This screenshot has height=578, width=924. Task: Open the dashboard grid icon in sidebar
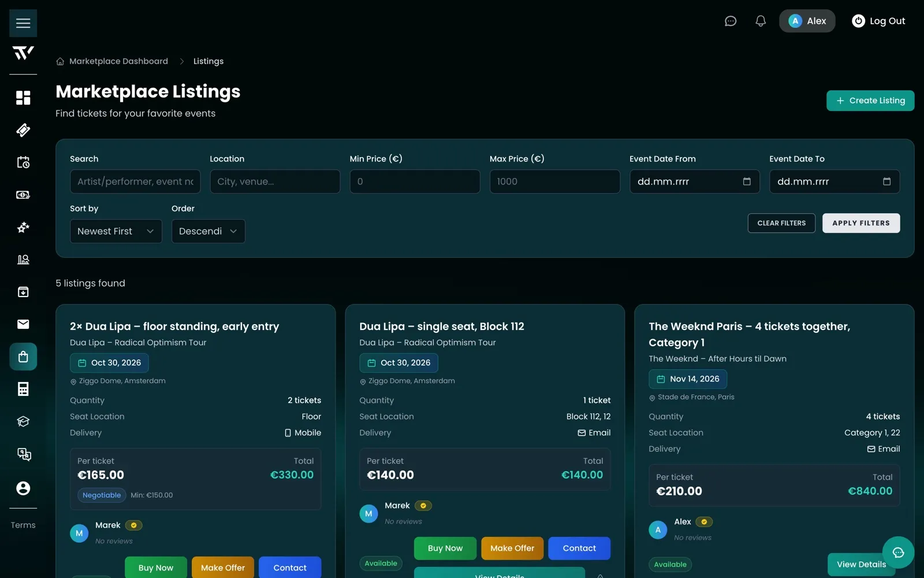(23, 98)
